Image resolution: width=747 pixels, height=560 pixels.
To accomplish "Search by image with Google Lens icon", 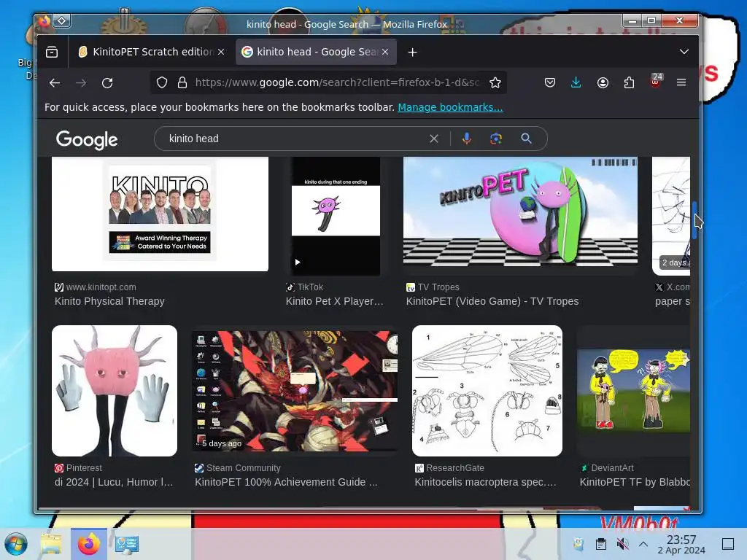I will point(496,139).
